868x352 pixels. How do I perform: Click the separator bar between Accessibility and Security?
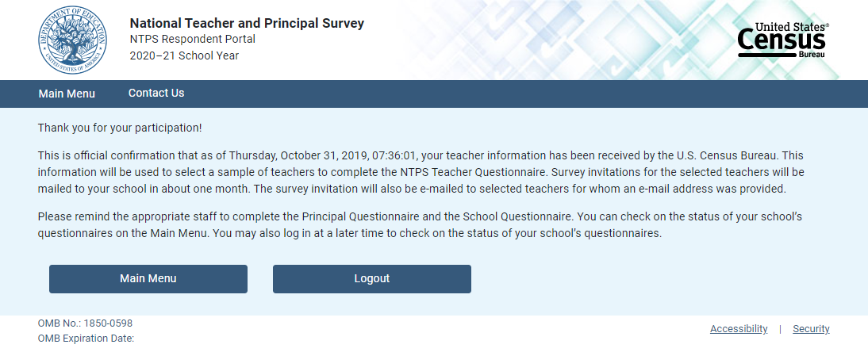click(779, 329)
